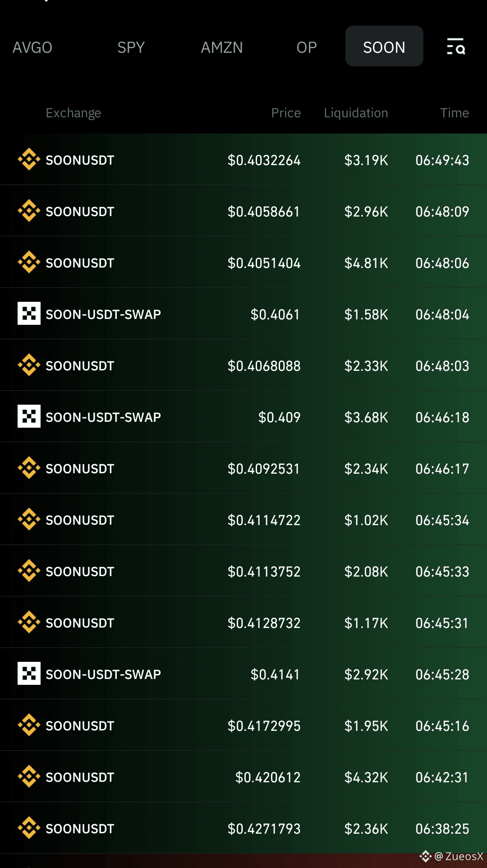This screenshot has height=868, width=487.
Task: Click Binance icon on the $0.4271793 row
Action: pos(29,828)
